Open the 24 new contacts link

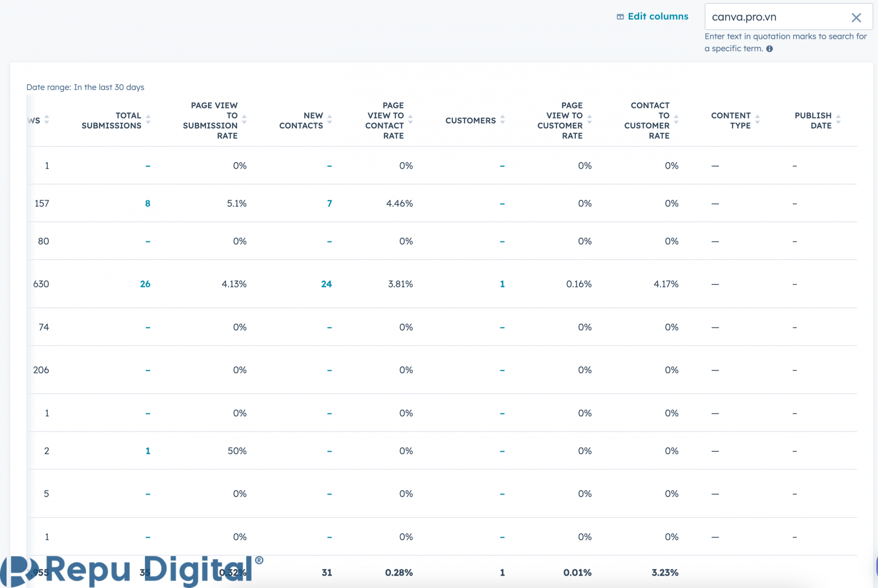click(327, 284)
